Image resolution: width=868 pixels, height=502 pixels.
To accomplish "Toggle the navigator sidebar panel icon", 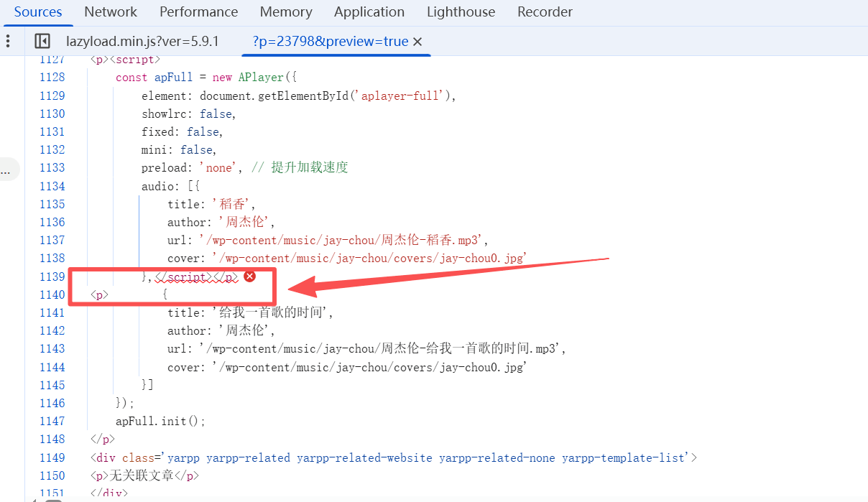I will 42,41.
